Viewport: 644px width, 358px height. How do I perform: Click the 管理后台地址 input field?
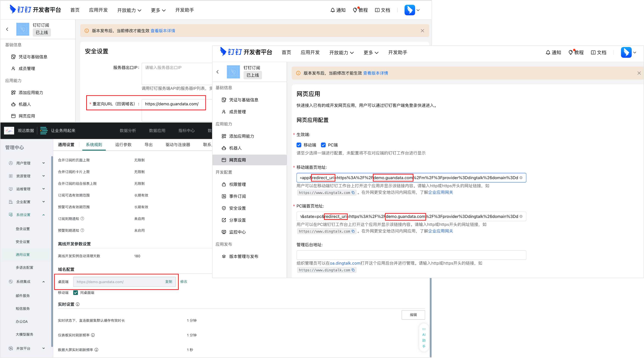coord(411,255)
